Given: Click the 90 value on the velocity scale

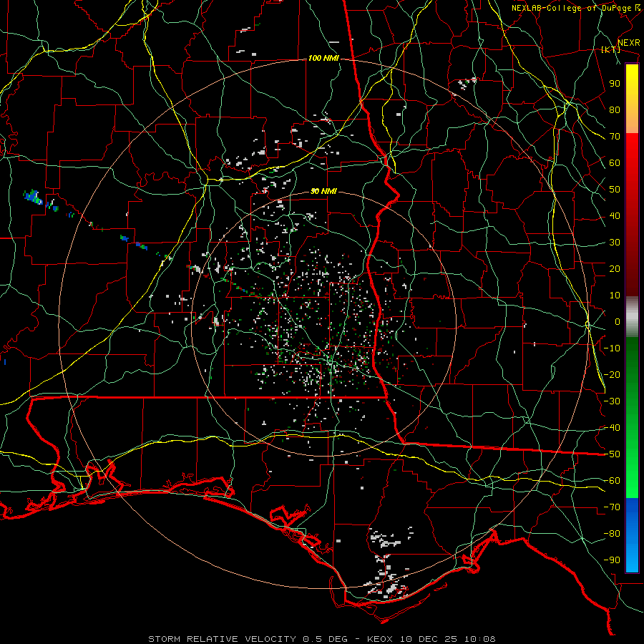Looking at the screenshot, I should pos(615,84).
